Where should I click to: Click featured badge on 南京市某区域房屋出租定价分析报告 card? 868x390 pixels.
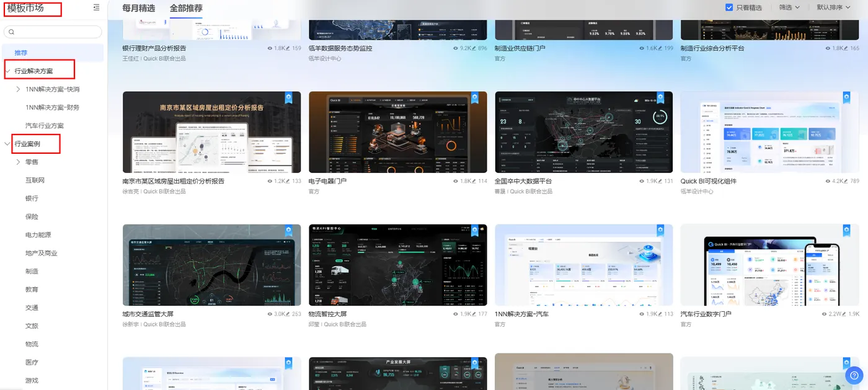(x=289, y=97)
